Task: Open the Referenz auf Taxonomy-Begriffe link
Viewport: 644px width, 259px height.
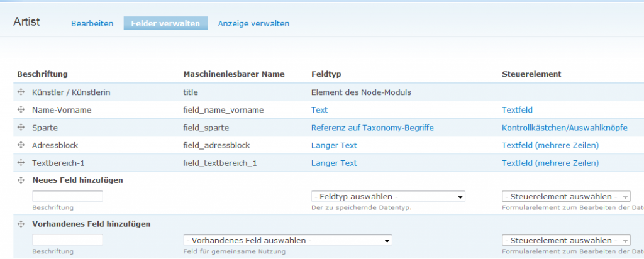Action: [372, 128]
